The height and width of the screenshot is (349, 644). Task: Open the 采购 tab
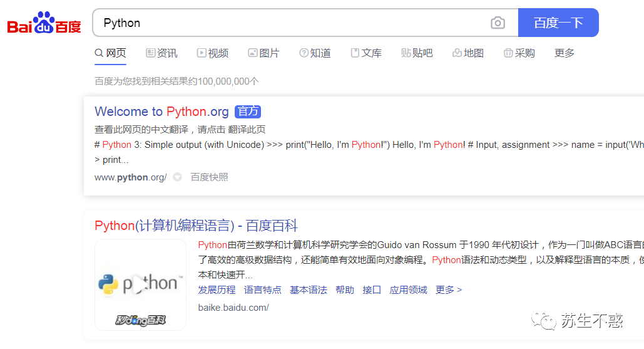tap(519, 53)
